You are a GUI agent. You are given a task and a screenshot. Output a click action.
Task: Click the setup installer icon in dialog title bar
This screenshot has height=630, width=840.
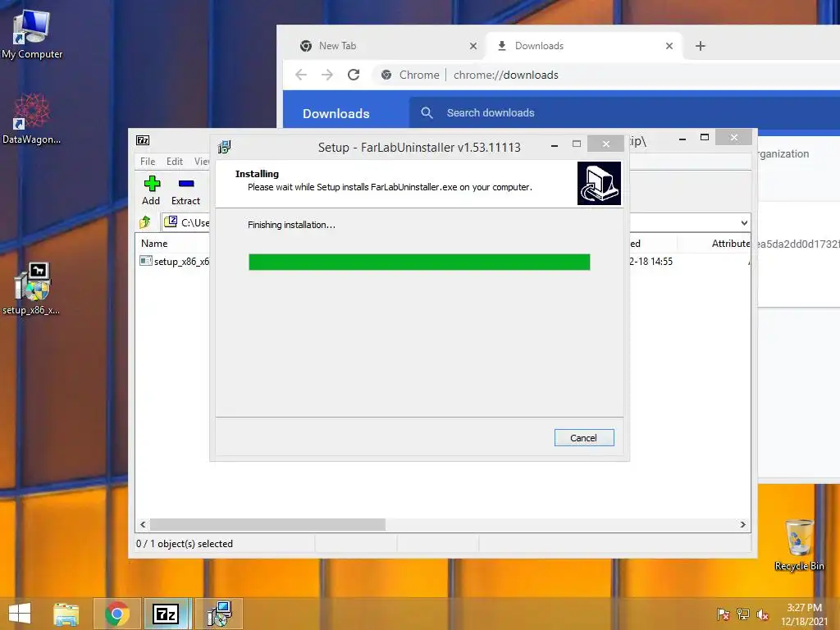click(225, 147)
